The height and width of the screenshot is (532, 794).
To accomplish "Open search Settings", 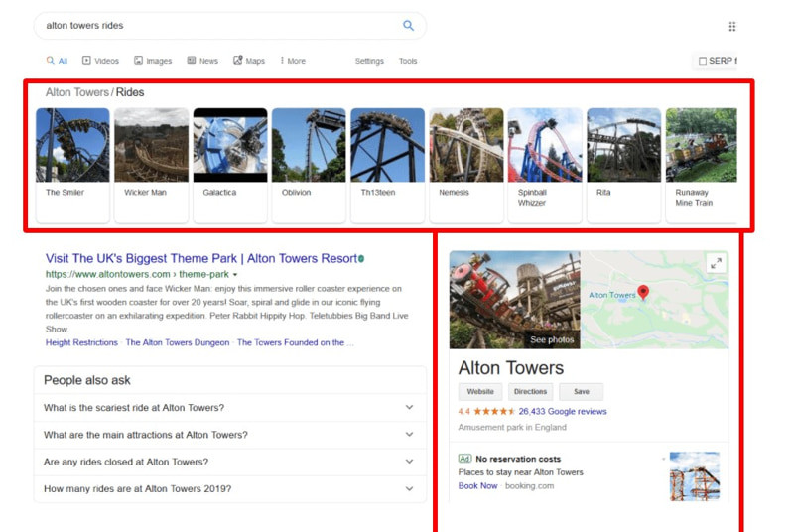I will point(369,61).
